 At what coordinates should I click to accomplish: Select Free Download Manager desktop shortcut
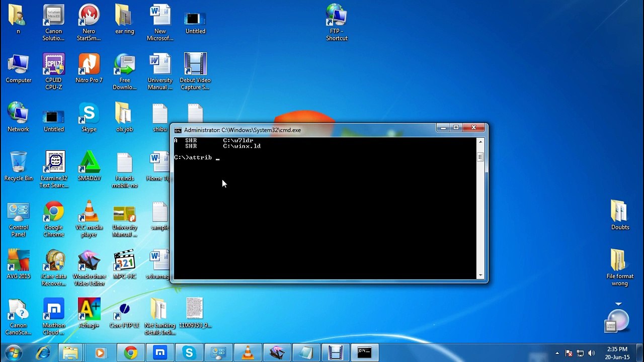124,72
